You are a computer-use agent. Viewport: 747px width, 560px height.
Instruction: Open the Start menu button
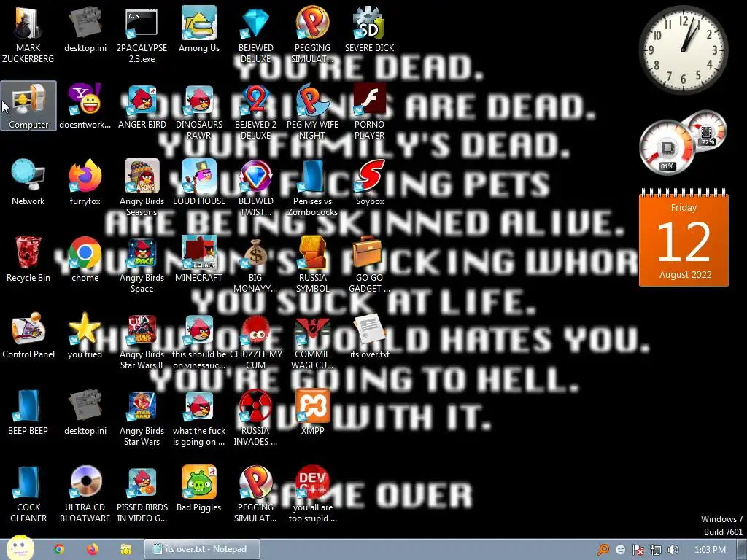(20, 548)
